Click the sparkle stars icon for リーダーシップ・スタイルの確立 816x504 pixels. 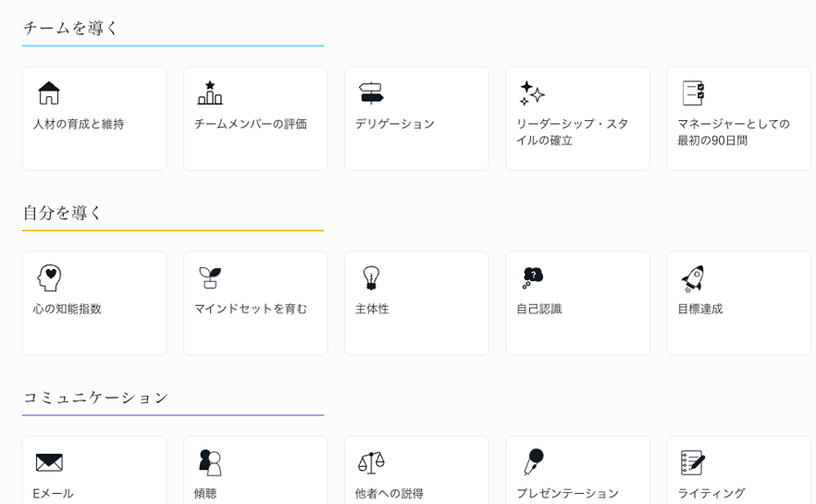pos(532,92)
